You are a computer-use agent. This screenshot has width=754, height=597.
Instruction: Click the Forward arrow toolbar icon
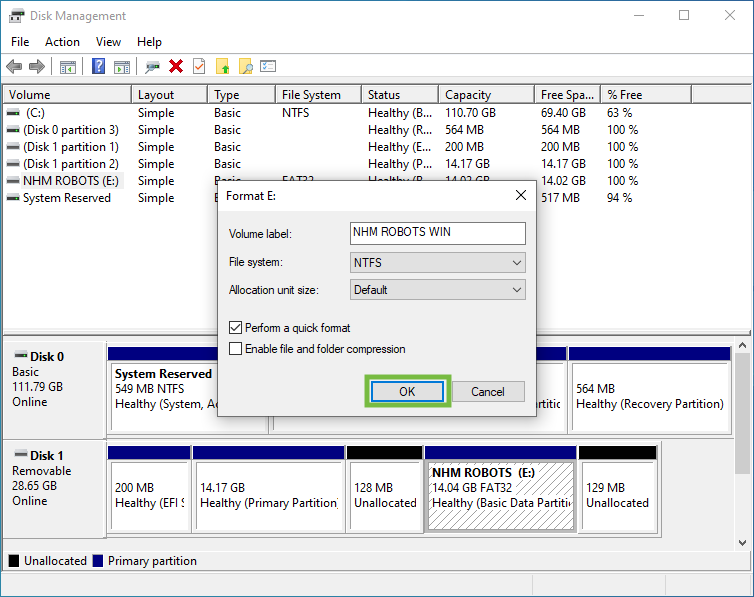(37, 66)
